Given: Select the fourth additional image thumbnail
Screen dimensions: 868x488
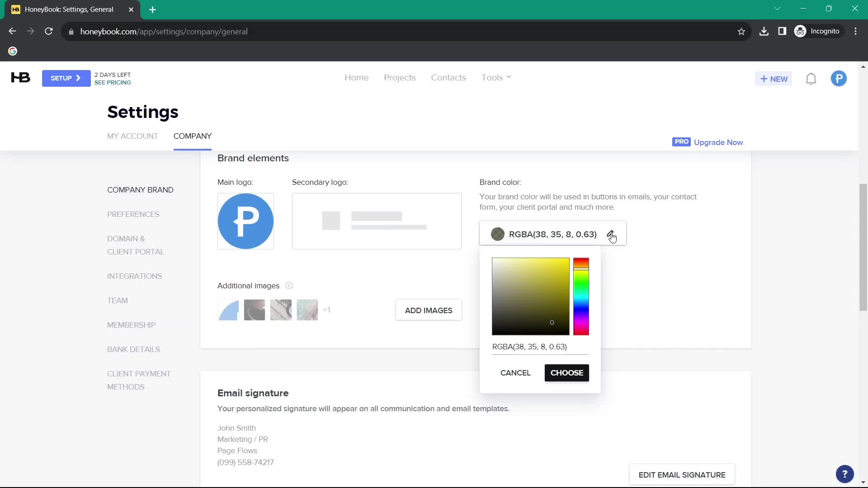Looking at the screenshot, I should pos(307,310).
